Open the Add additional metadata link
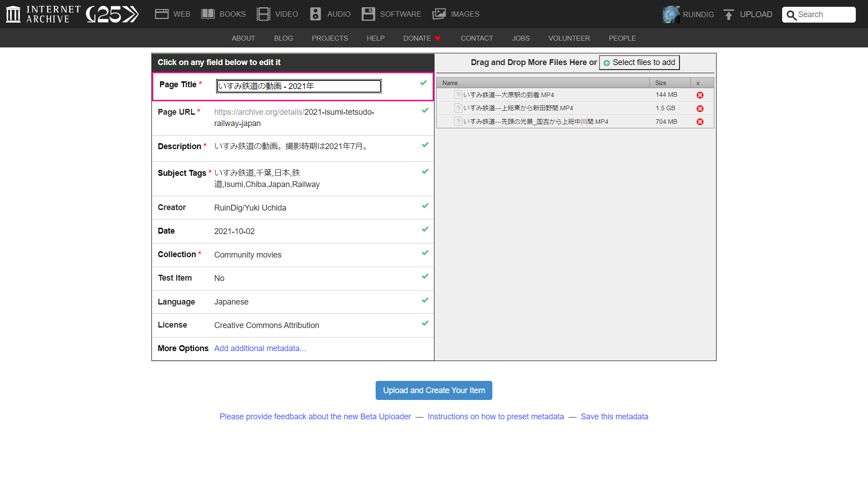Image resolution: width=868 pixels, height=488 pixels. 260,348
